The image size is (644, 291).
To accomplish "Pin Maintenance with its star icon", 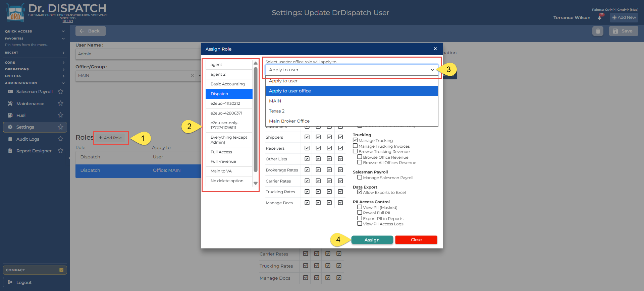I will [60, 103].
